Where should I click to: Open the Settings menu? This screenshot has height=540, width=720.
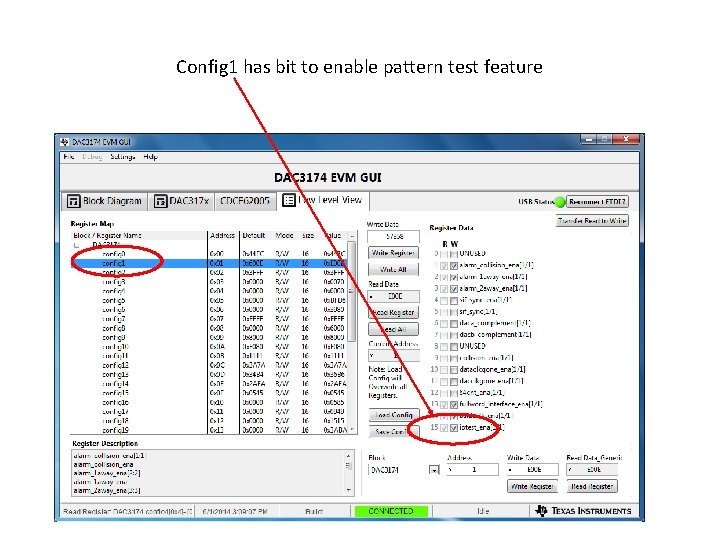(x=123, y=157)
